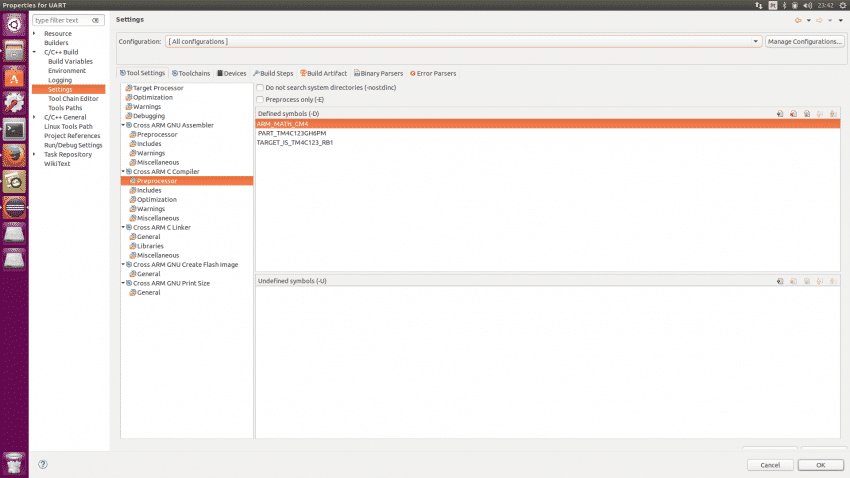
Task: Open Eclipse from the launcher
Action: 14,208
